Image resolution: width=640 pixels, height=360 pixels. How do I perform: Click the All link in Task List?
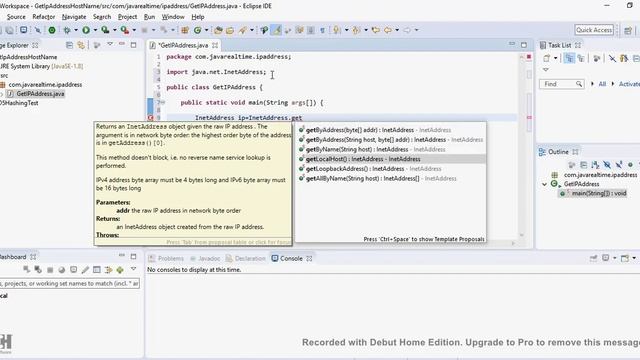point(602,84)
